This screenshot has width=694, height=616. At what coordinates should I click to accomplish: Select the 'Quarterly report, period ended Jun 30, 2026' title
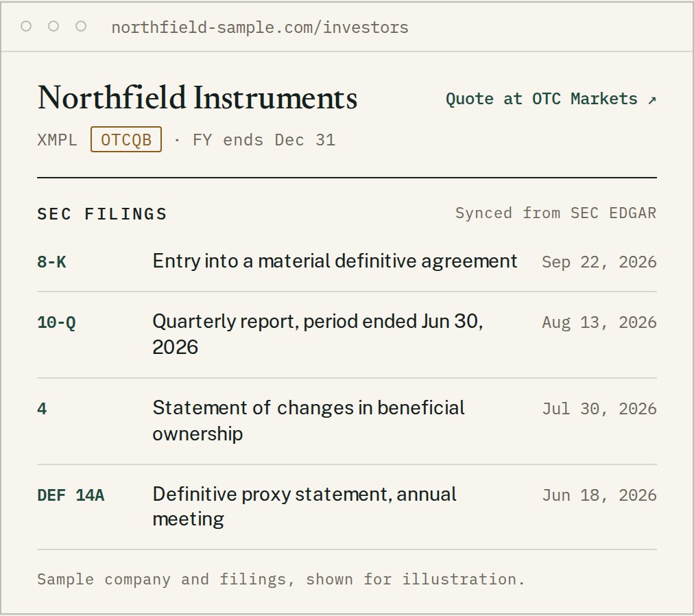click(x=318, y=334)
